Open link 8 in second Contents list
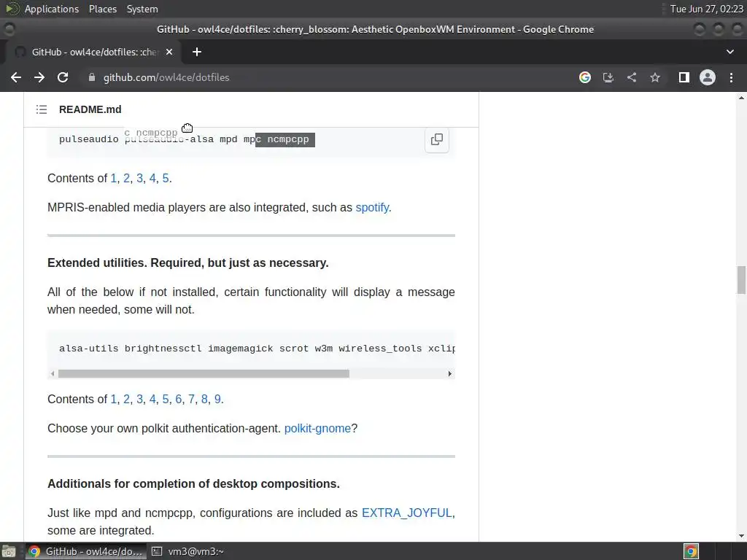This screenshot has height=560, width=747. 204,399
